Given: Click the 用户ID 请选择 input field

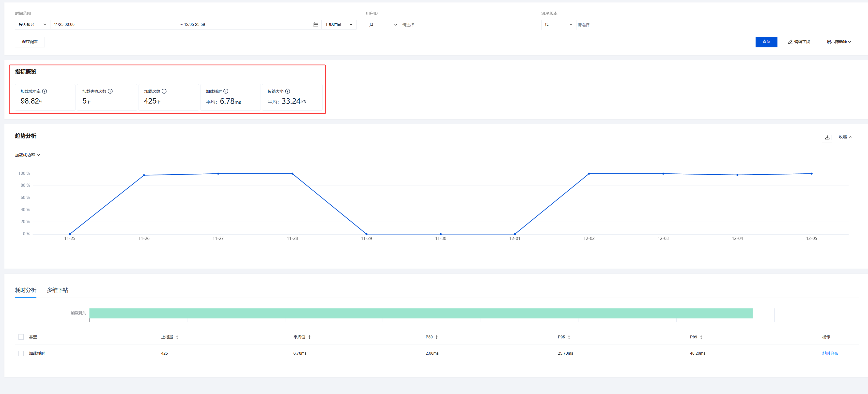Looking at the screenshot, I should 466,25.
